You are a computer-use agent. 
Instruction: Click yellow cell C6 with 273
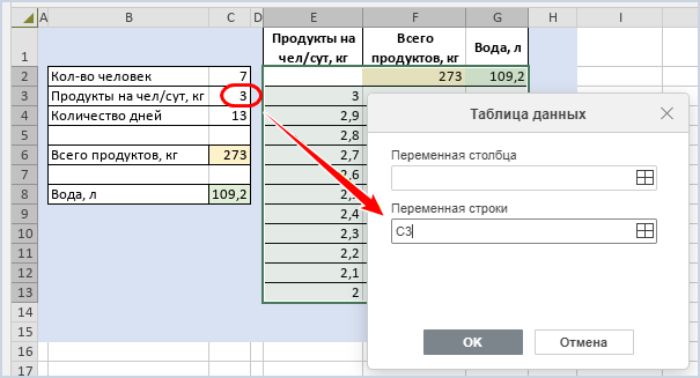tap(229, 155)
